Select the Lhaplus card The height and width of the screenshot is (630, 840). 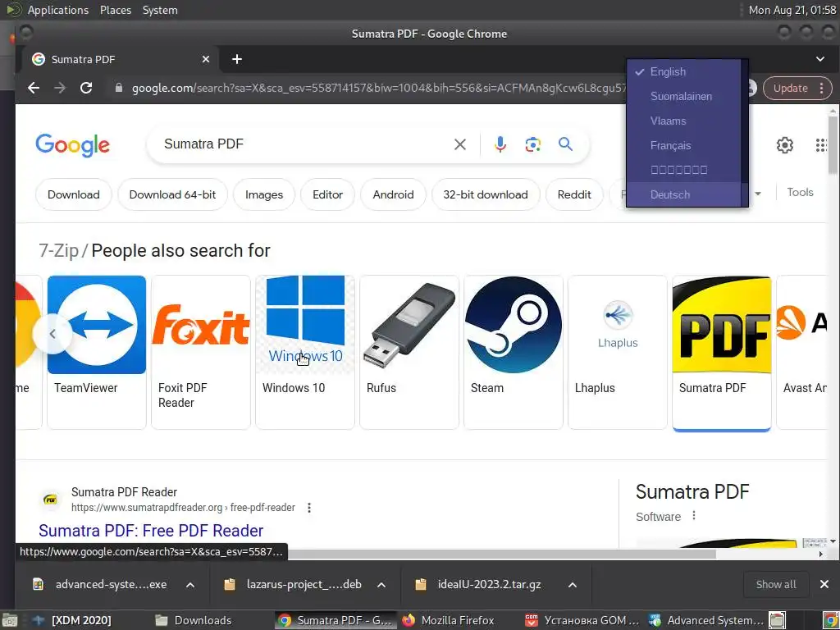click(617, 352)
